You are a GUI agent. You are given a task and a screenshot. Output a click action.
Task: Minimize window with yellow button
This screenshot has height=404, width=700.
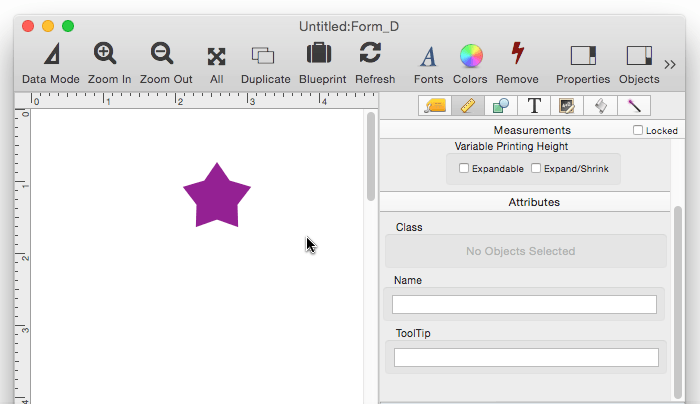pos(48,26)
